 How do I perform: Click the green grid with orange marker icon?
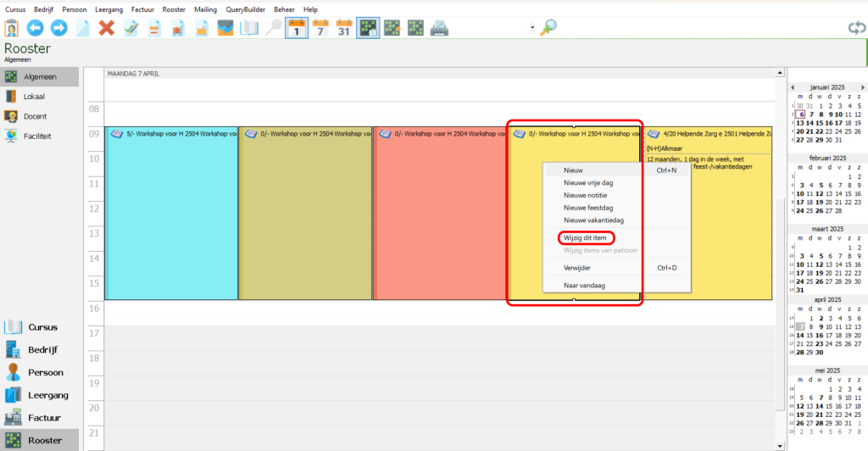392,28
